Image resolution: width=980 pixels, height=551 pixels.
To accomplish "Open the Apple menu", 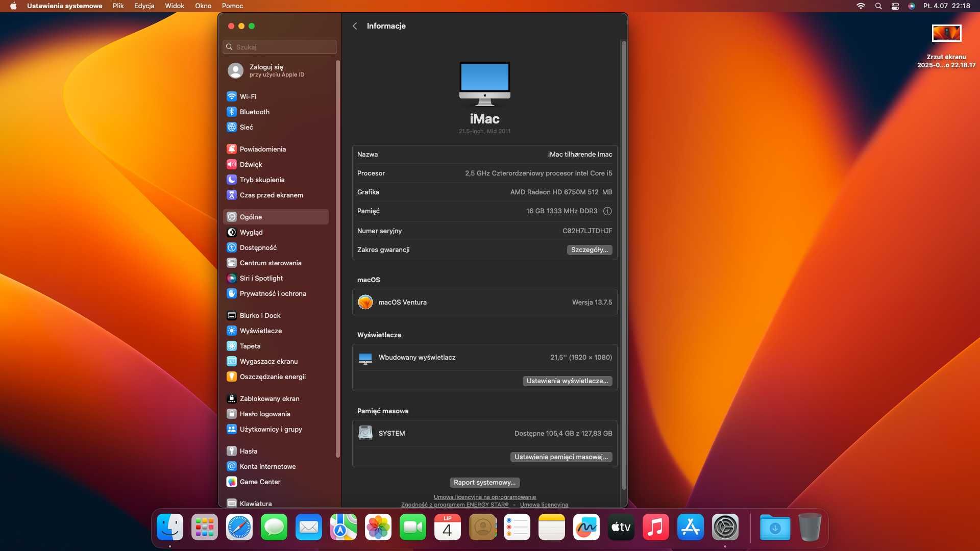I will [x=13, y=6].
